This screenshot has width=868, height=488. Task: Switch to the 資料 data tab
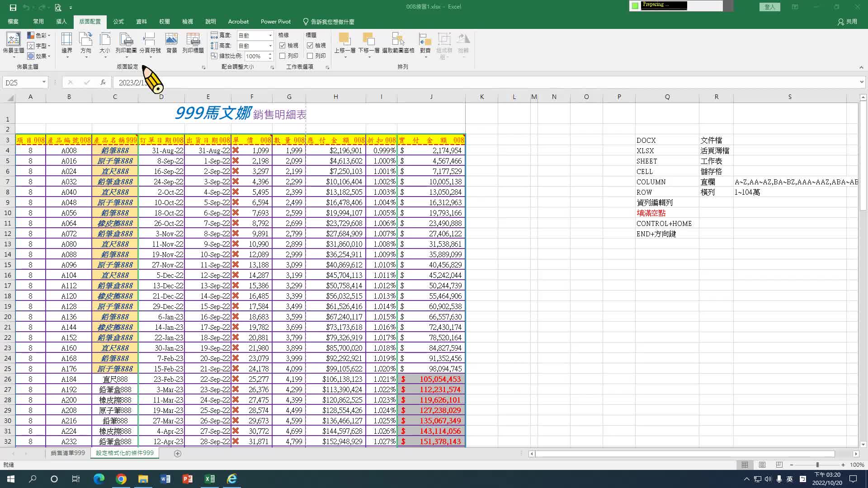click(142, 22)
